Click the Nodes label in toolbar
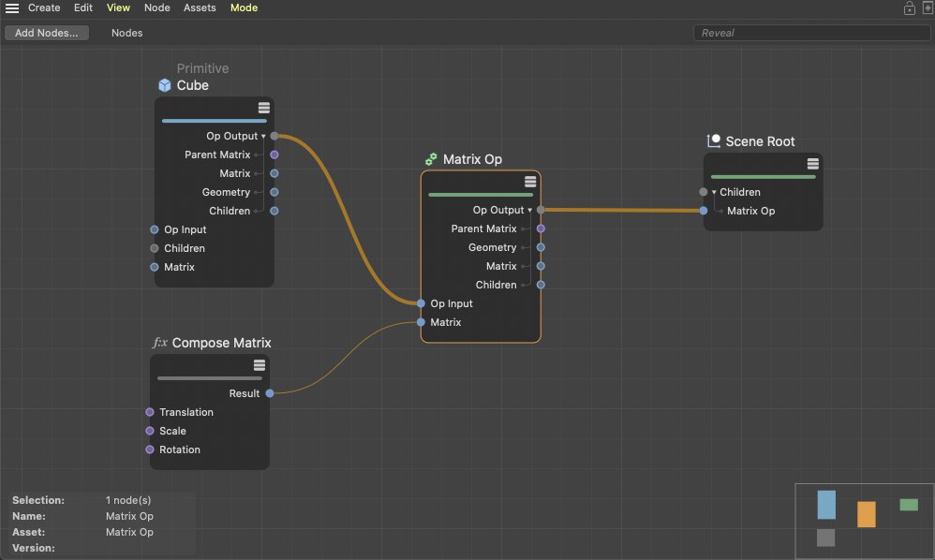 click(126, 33)
